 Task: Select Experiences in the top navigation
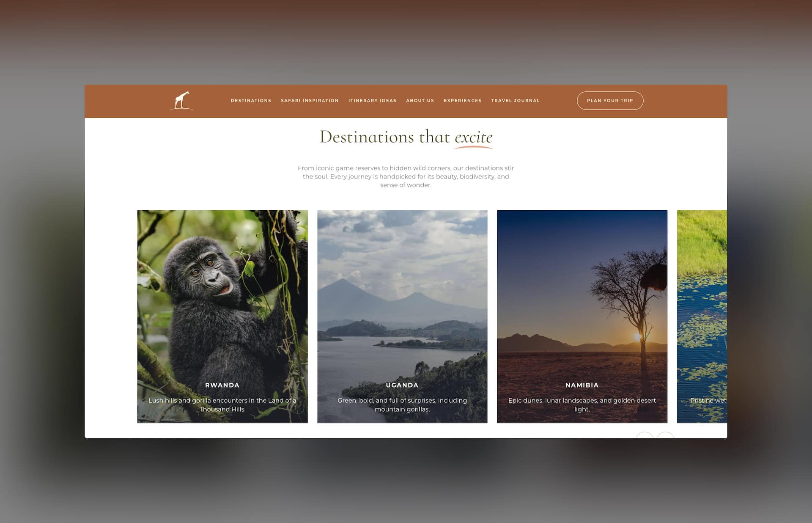[x=462, y=101]
